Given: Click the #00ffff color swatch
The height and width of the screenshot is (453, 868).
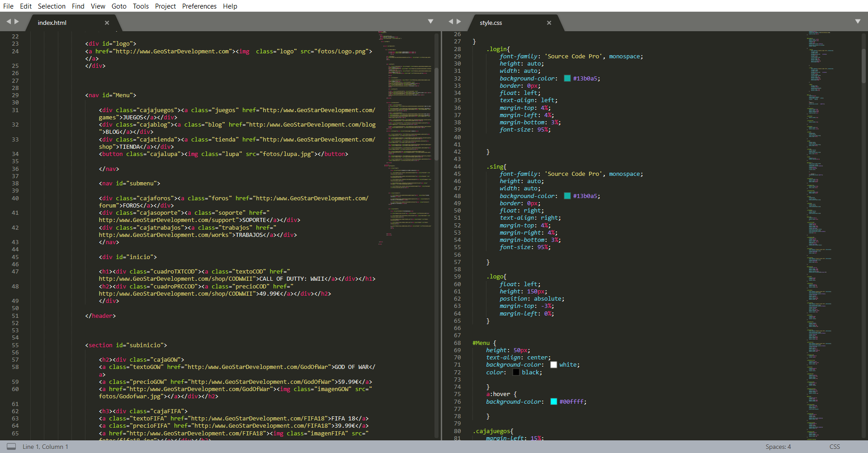Looking at the screenshot, I should click(x=553, y=401).
